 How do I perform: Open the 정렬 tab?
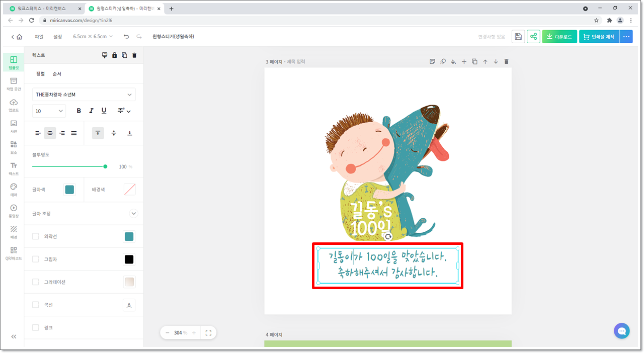pyautogui.click(x=40, y=74)
